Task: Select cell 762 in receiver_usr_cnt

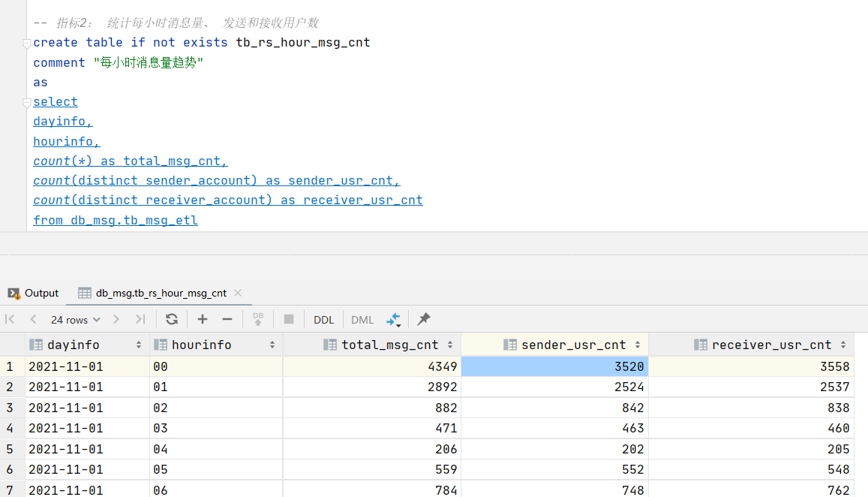Action: (x=751, y=489)
